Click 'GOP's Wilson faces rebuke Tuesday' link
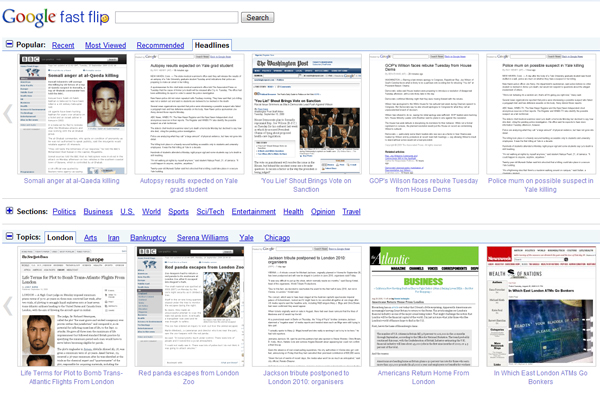600x396 pixels. [x=423, y=185]
